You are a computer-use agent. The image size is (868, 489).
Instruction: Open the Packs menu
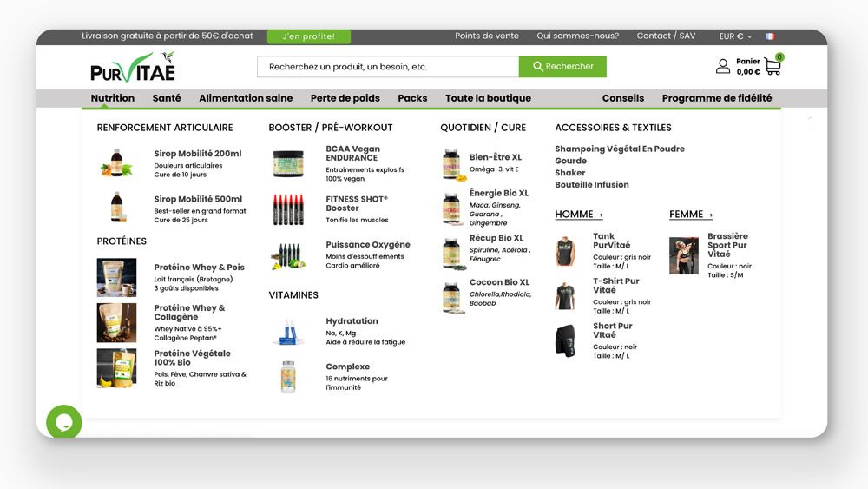pos(412,98)
